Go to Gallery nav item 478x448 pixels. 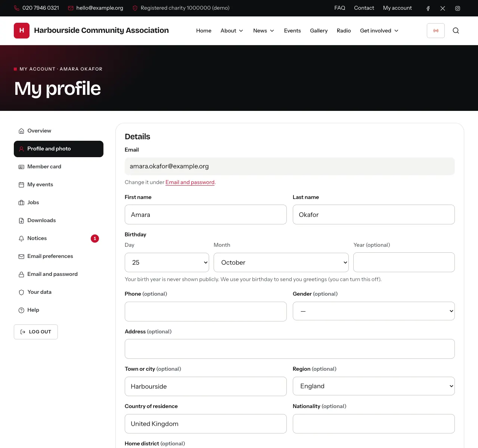pos(319,31)
